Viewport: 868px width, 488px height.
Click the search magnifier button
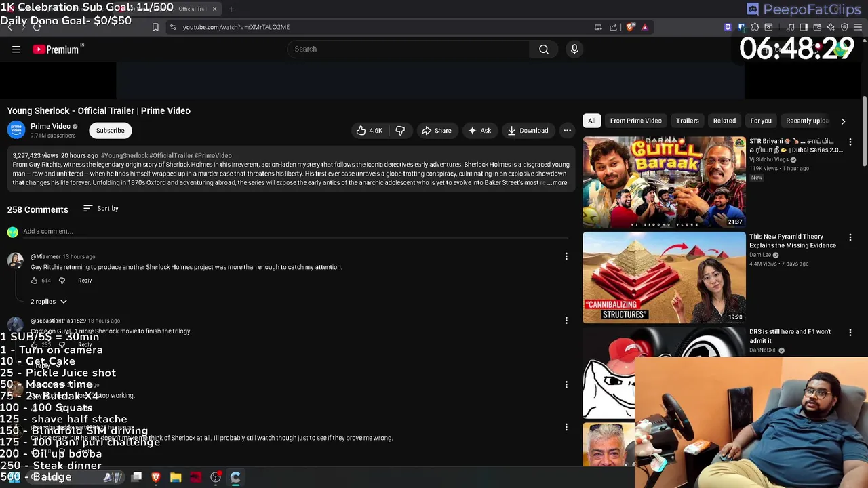[544, 49]
